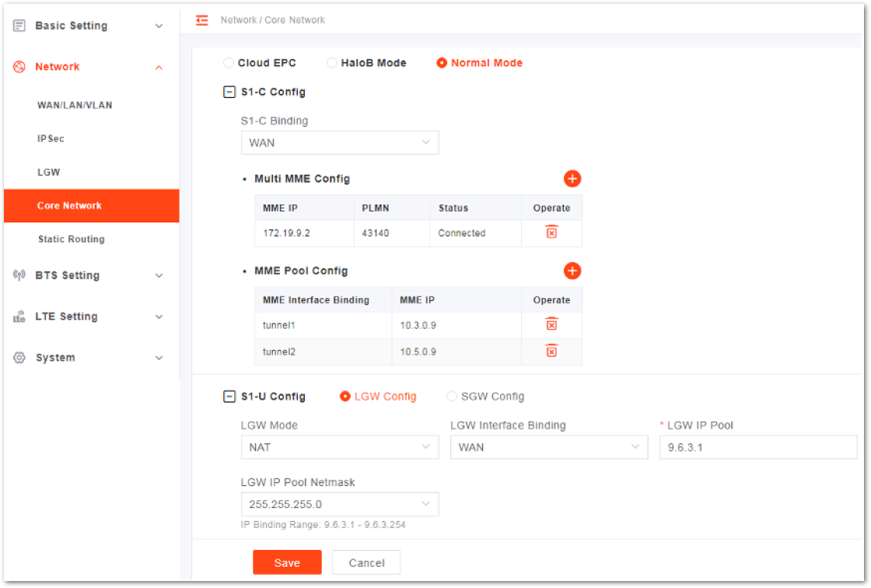Open the Basic Setting menu
This screenshot has height=588, width=871.
coord(92,26)
